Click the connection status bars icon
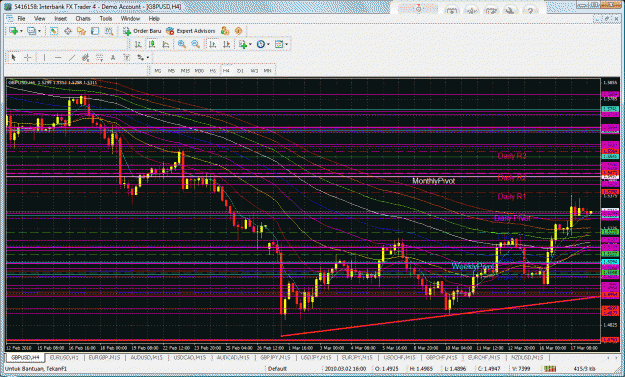This screenshot has width=625, height=377. coord(550,369)
